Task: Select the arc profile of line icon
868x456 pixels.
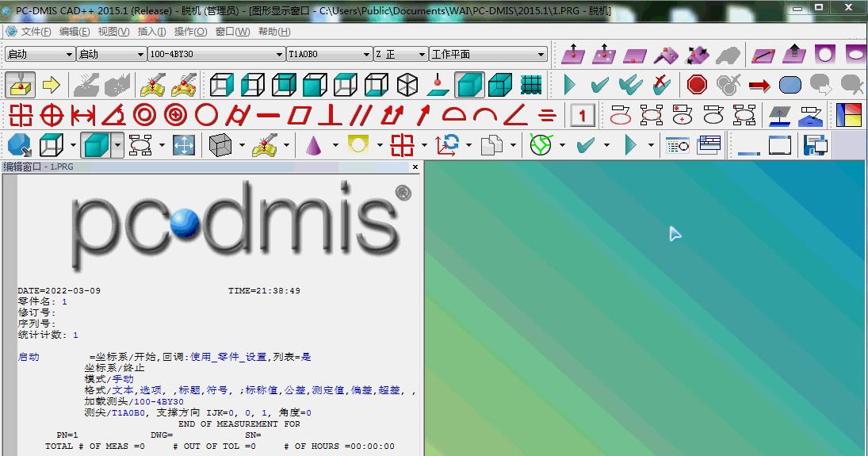Action: (x=485, y=115)
